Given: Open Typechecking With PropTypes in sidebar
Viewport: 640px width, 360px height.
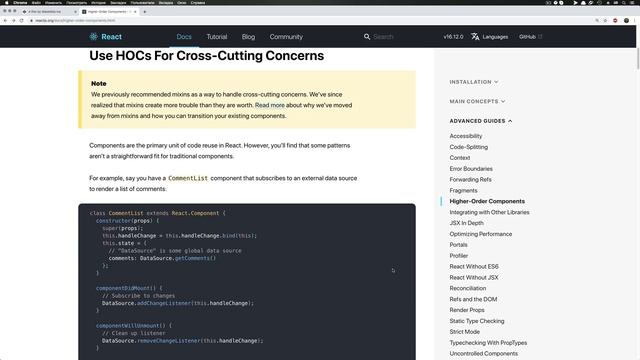Looking at the screenshot, I should click(488, 343).
